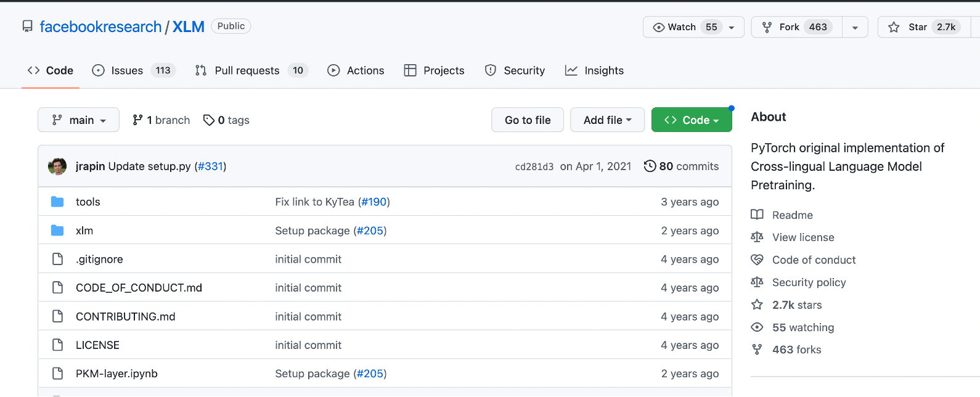Viewport: 980px width, 397px height.
Task: Click jrapin's avatar thumbnail
Action: [x=57, y=166]
